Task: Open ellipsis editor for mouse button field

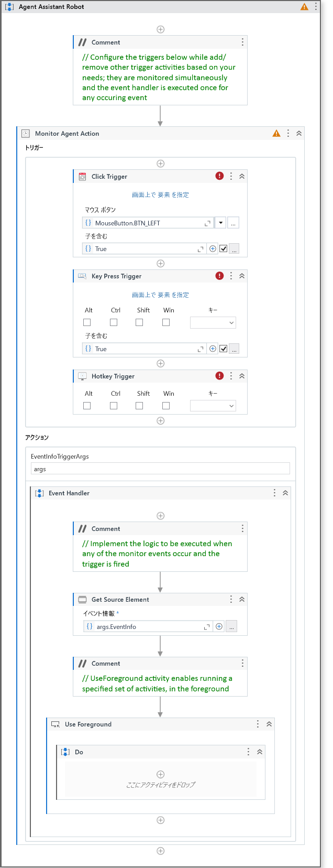Action: point(234,223)
